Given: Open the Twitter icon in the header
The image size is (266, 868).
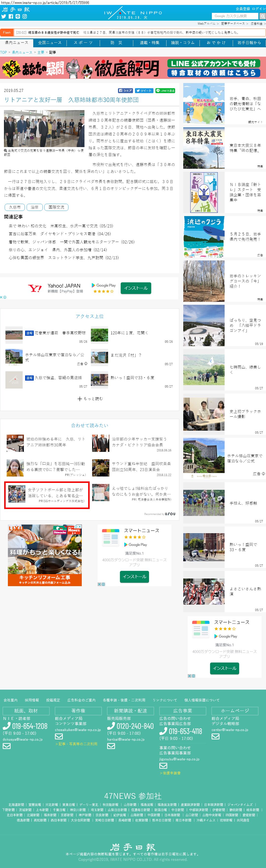Looking at the screenshot, I should (x=4, y=16).
